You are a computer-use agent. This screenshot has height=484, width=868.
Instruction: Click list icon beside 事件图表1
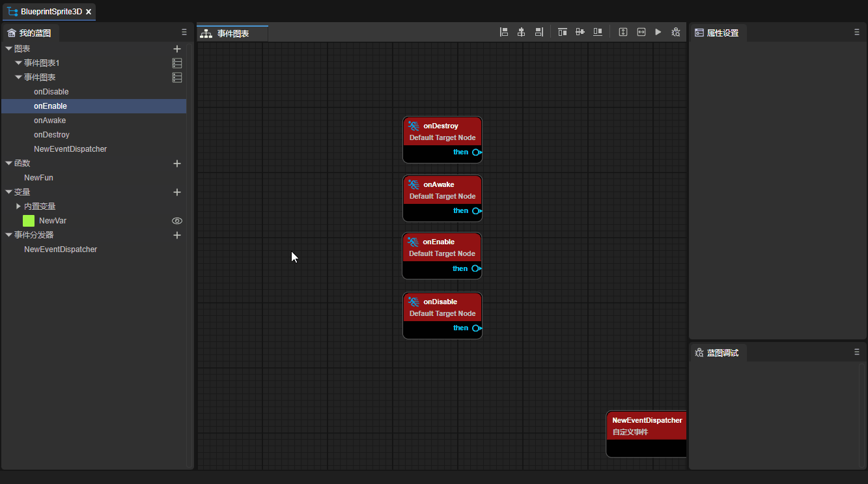pos(177,63)
